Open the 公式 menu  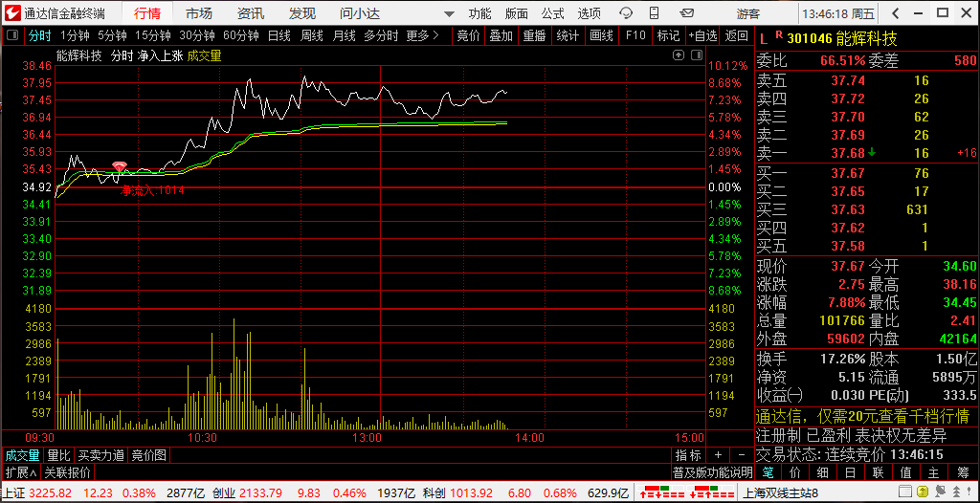coord(552,13)
